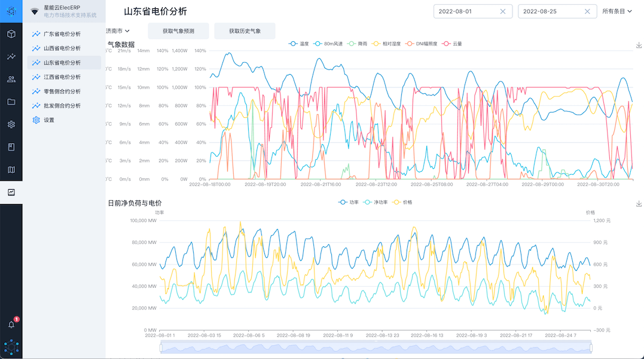The width and height of the screenshot is (644, 359).
Task: Open the folder icon in the dark rail
Action: tap(11, 102)
